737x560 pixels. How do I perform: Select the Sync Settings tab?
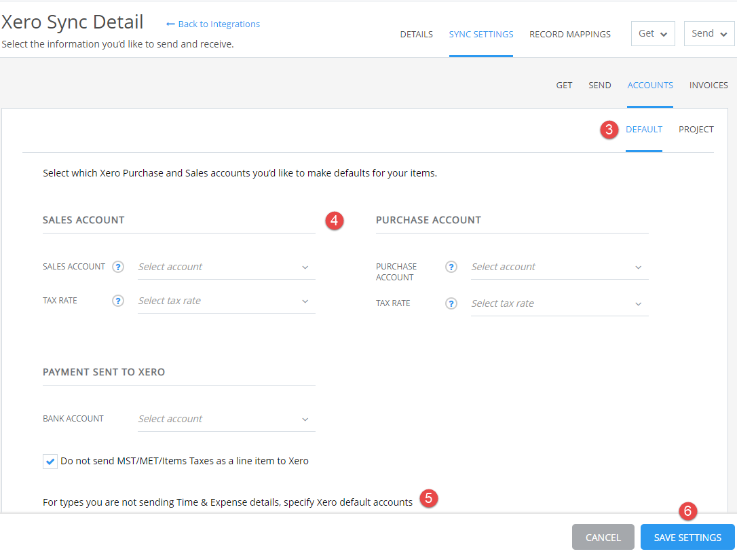click(x=481, y=35)
